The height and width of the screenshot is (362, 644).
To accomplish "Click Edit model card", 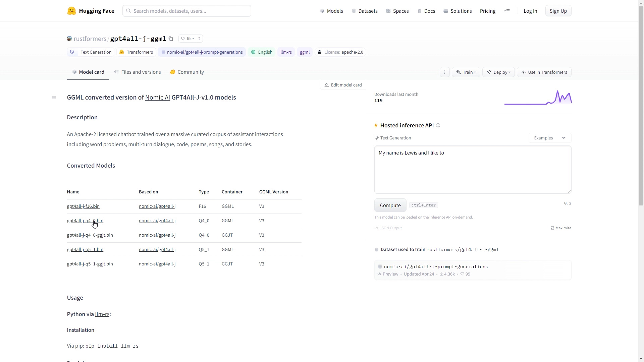I will (x=343, y=85).
